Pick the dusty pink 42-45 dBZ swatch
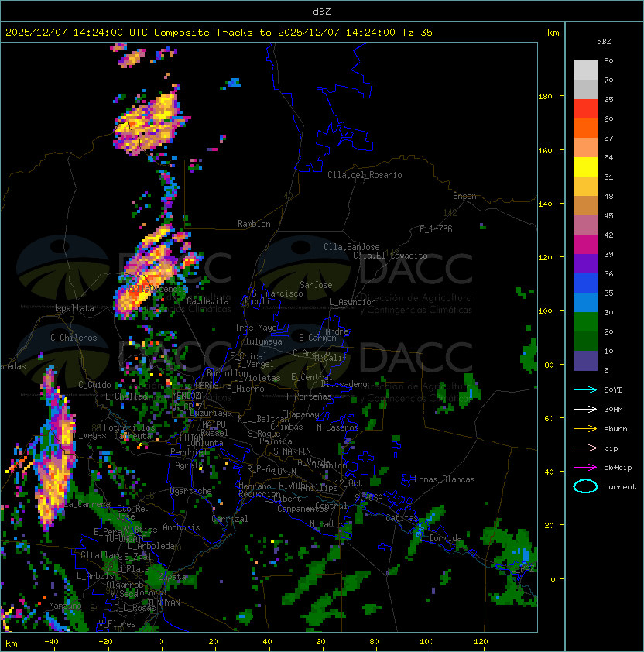Screen dimensions: 644x652 click(585, 225)
